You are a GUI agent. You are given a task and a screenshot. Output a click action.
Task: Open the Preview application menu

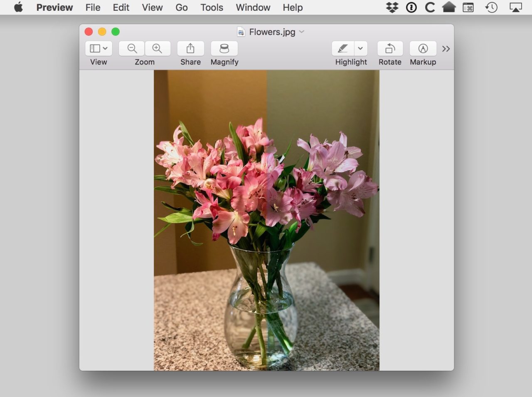coord(54,7)
